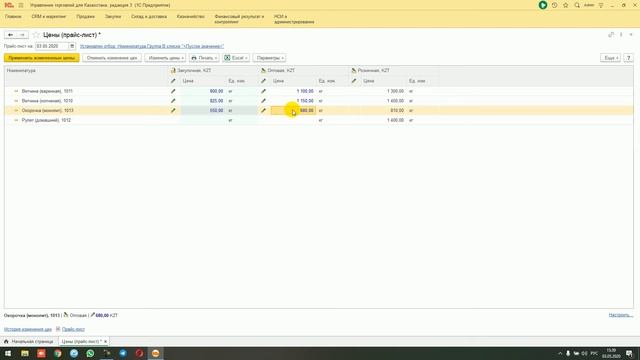Open the Главное section
The width and height of the screenshot is (640, 360).
[13, 16]
